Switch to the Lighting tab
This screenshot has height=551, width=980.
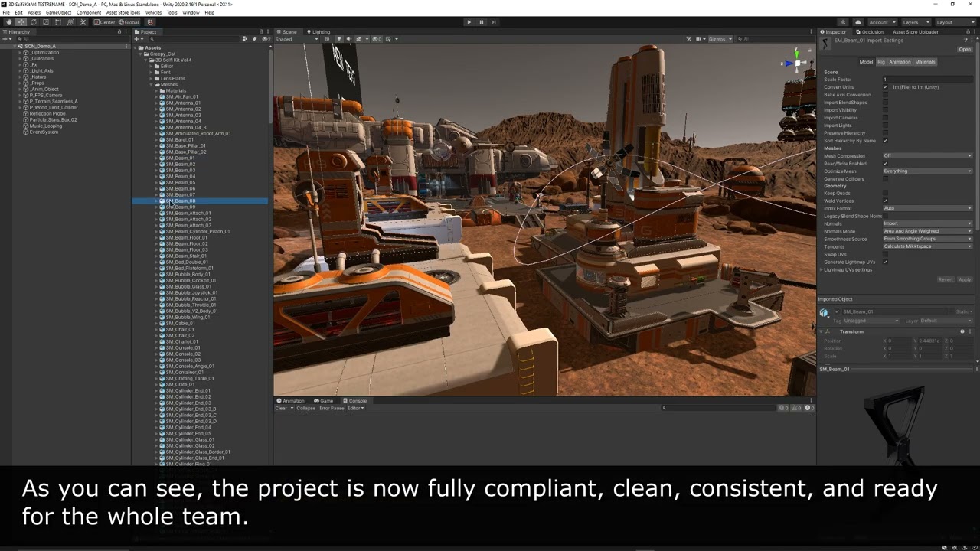click(317, 32)
